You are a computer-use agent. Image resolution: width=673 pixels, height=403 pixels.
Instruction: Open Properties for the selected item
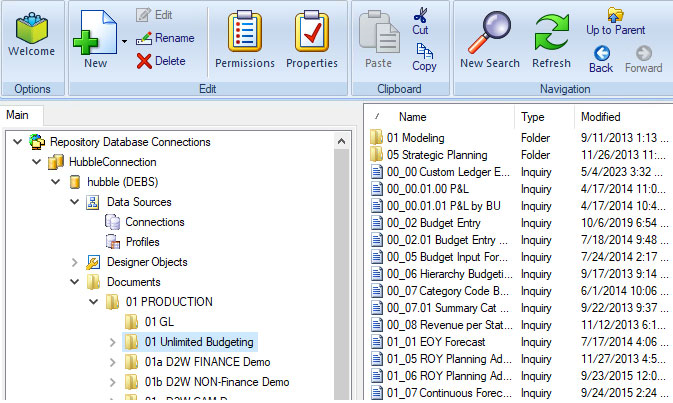coord(311,35)
